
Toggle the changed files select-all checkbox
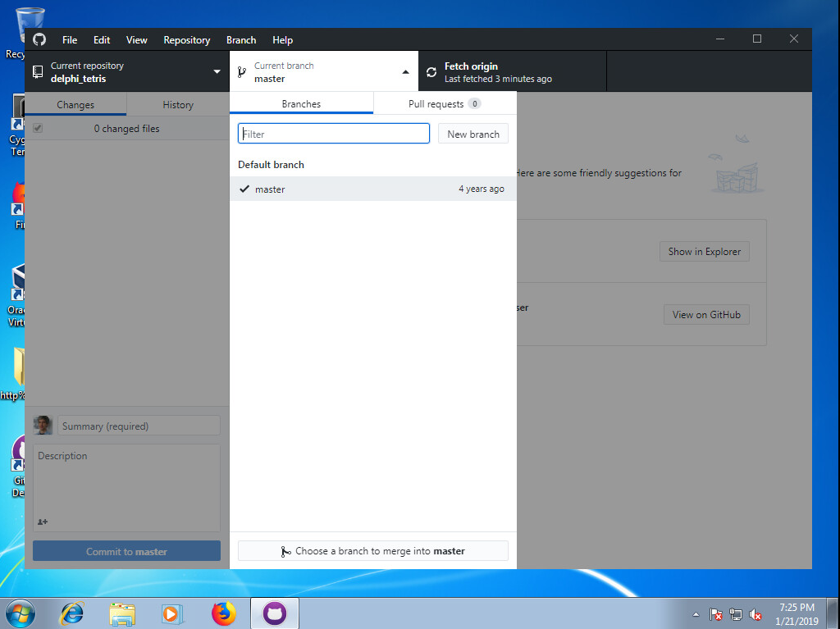(x=37, y=128)
